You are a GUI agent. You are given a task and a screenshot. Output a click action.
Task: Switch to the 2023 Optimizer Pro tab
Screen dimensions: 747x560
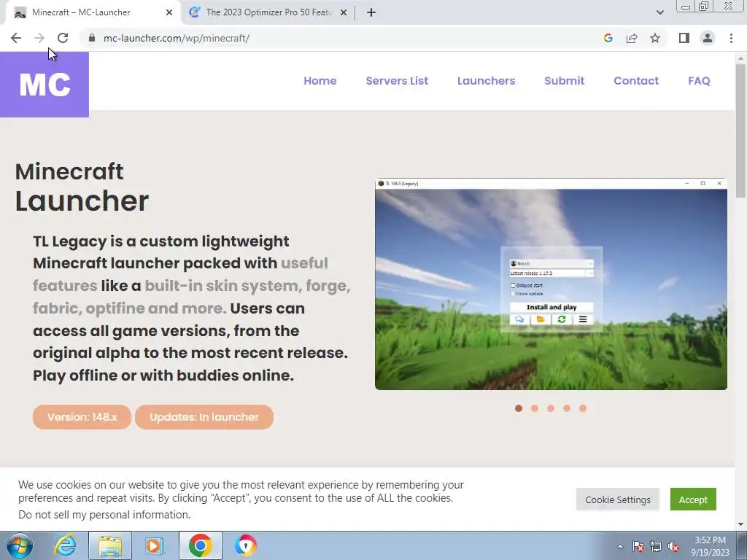click(x=268, y=12)
